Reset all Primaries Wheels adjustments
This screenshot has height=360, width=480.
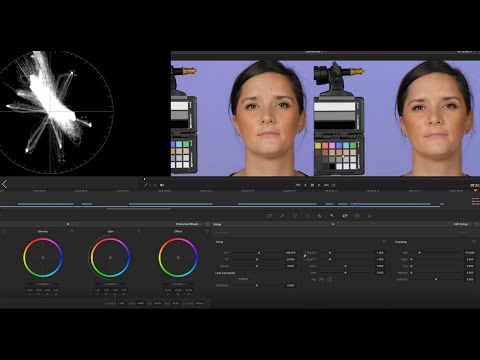tap(207, 224)
